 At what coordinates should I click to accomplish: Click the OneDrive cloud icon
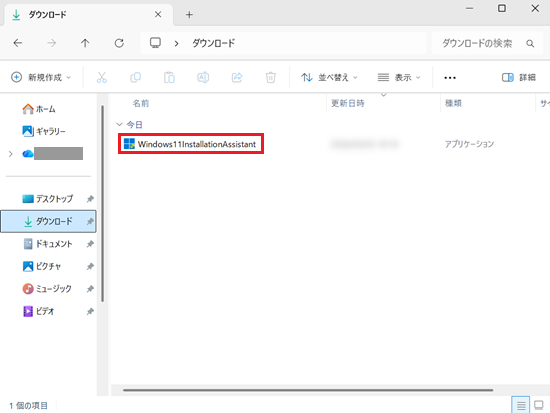point(28,154)
